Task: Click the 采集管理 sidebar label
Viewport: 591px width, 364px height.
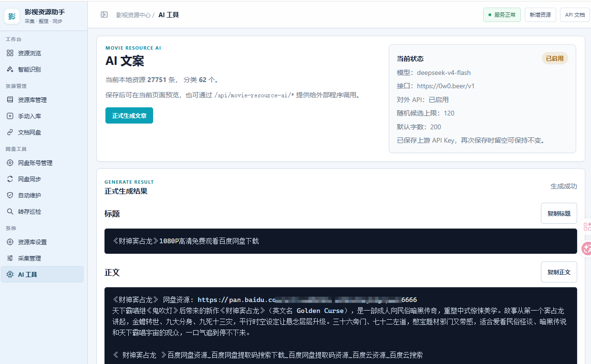Action: point(30,258)
